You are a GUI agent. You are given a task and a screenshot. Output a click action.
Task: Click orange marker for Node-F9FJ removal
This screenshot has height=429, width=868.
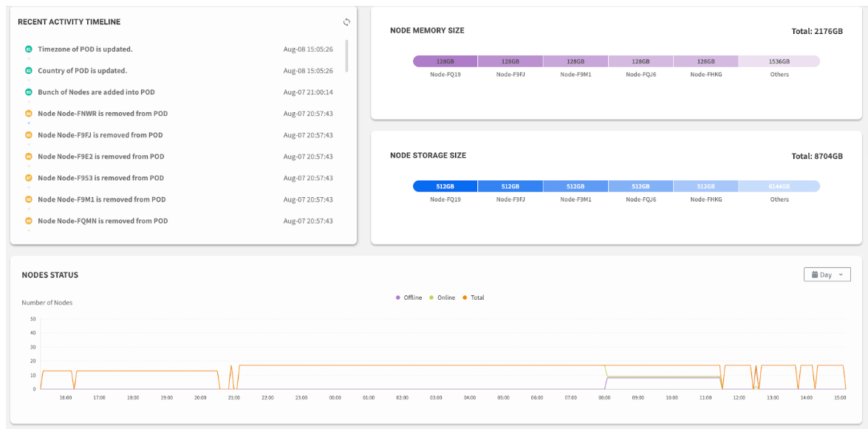point(29,135)
